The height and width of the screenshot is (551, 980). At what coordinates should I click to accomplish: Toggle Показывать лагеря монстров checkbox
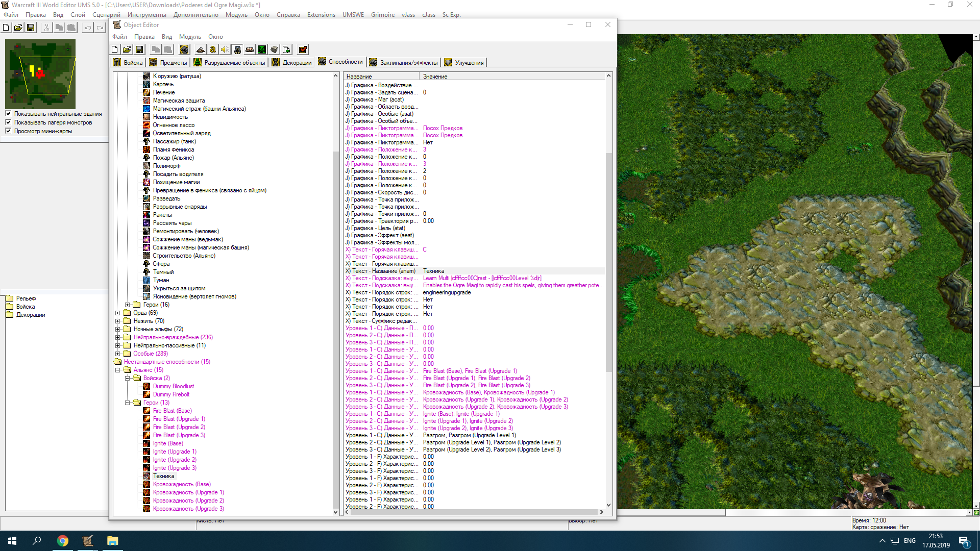[x=8, y=122]
